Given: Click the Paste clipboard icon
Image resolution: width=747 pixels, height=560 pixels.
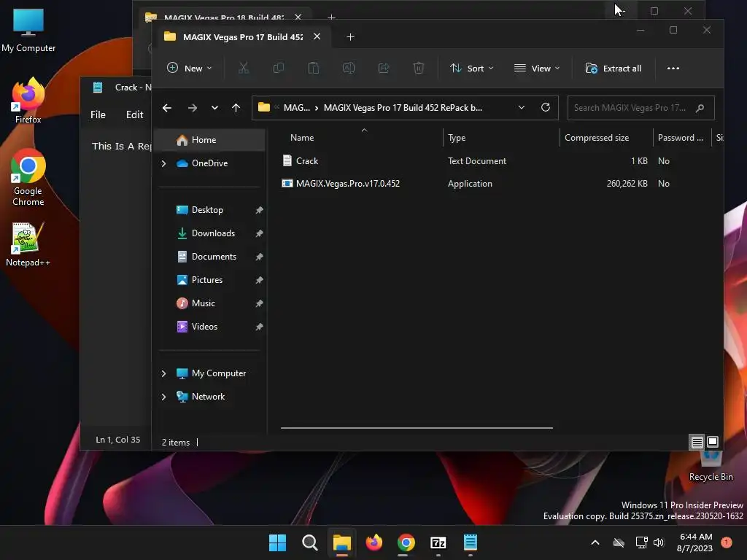Looking at the screenshot, I should [314, 68].
